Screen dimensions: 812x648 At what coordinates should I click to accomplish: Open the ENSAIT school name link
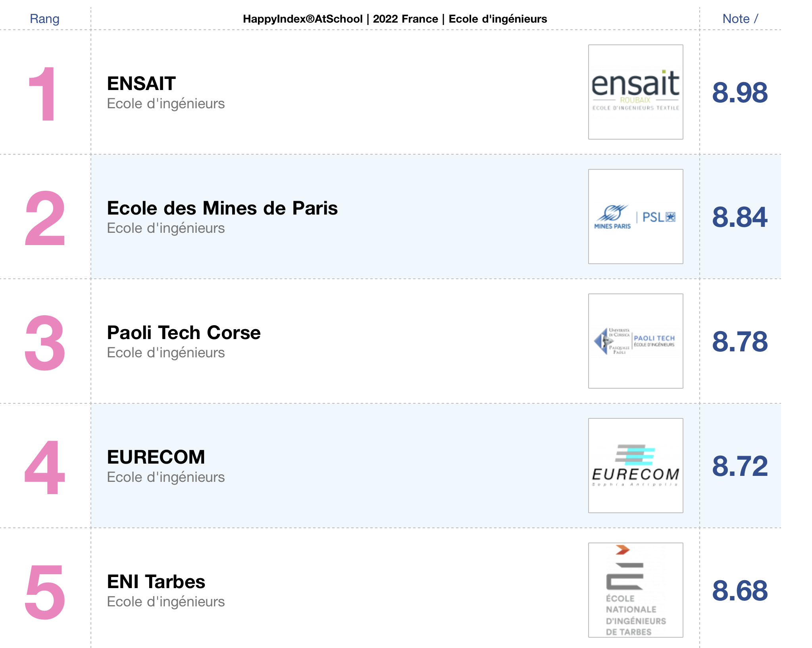click(x=141, y=84)
